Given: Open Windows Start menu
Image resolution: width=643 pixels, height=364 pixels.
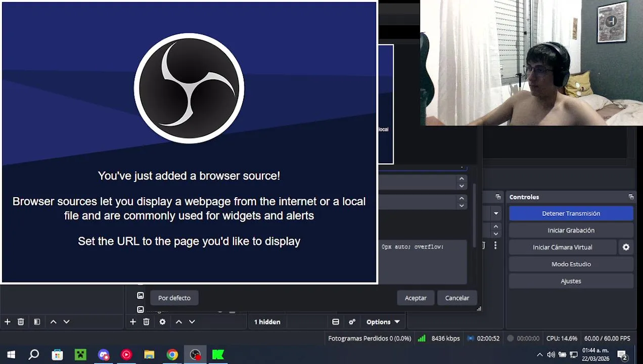Looking at the screenshot, I should pyautogui.click(x=11, y=355).
